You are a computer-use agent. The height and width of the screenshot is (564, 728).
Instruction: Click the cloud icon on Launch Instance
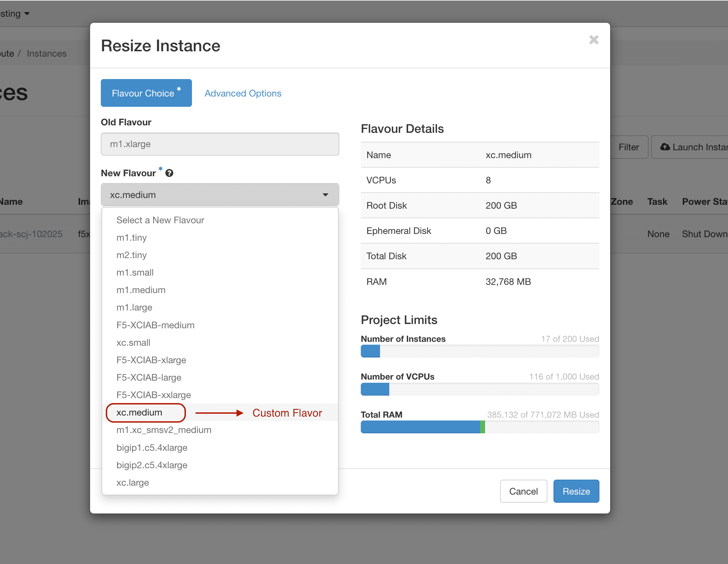point(666,147)
